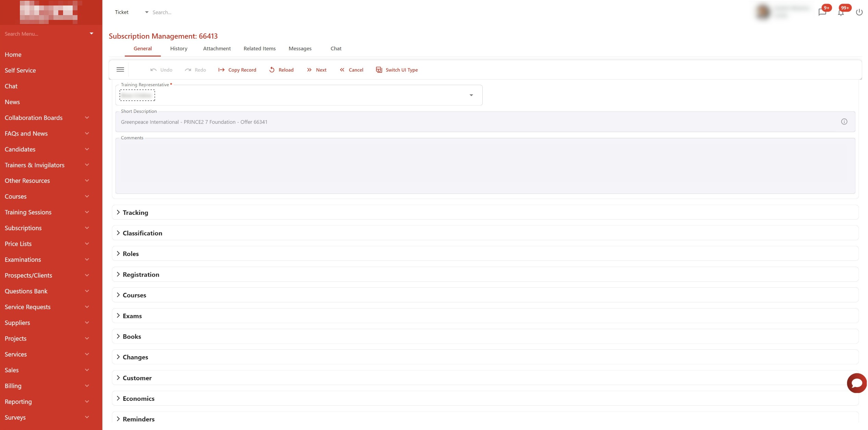Image resolution: width=868 pixels, height=430 pixels.
Task: Click into the Comments text area
Action: [x=485, y=166]
